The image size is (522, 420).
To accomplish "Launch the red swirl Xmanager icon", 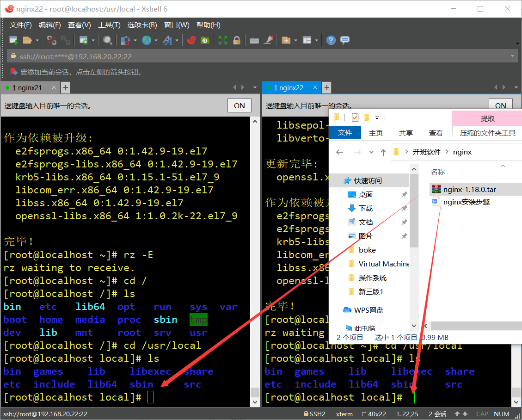I will (x=191, y=40).
